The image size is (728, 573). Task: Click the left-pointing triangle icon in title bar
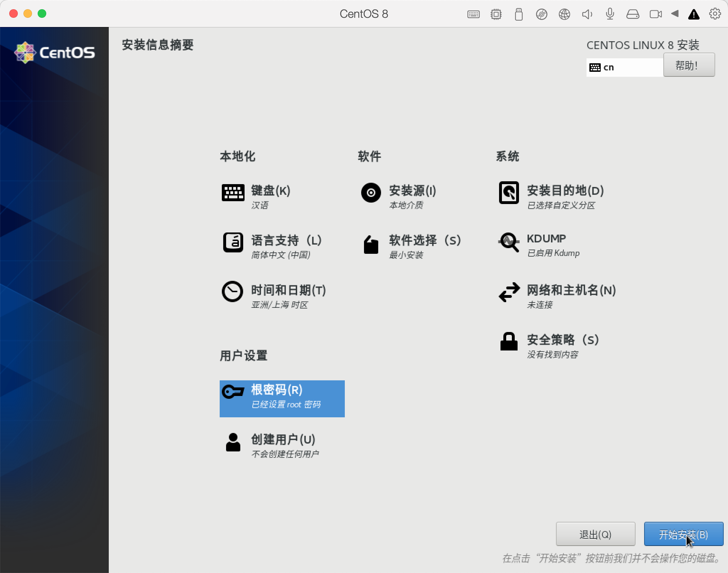(675, 14)
